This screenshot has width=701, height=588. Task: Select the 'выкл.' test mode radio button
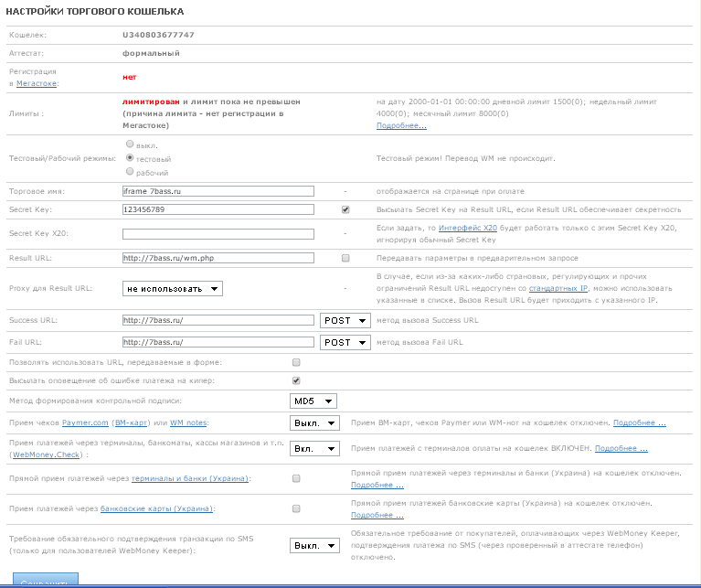click(x=129, y=144)
